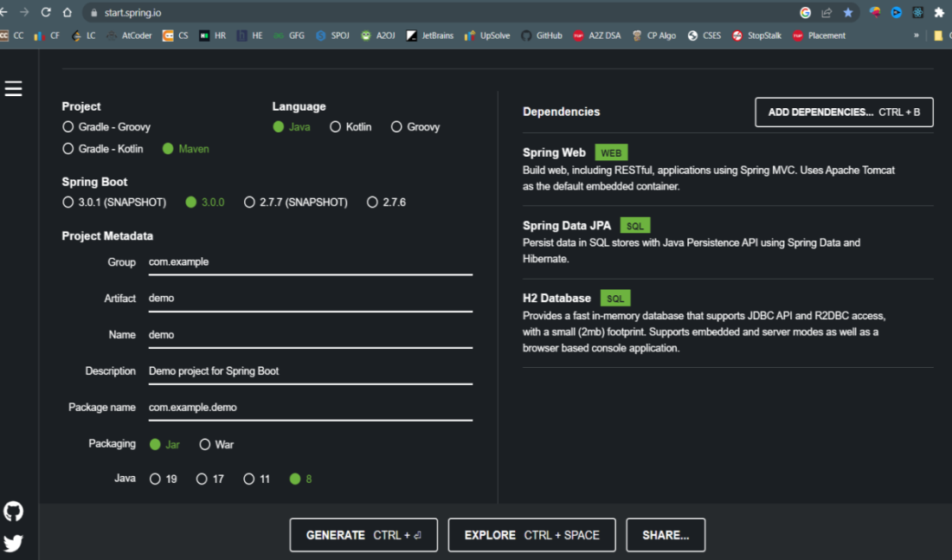Open the SPOJ bookmark
The width and height of the screenshot is (952, 560).
click(332, 35)
